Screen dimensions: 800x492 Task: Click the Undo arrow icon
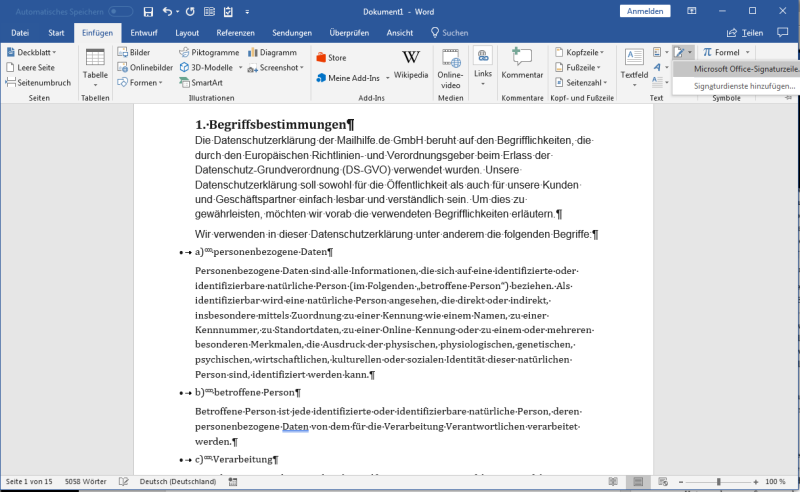[x=166, y=12]
